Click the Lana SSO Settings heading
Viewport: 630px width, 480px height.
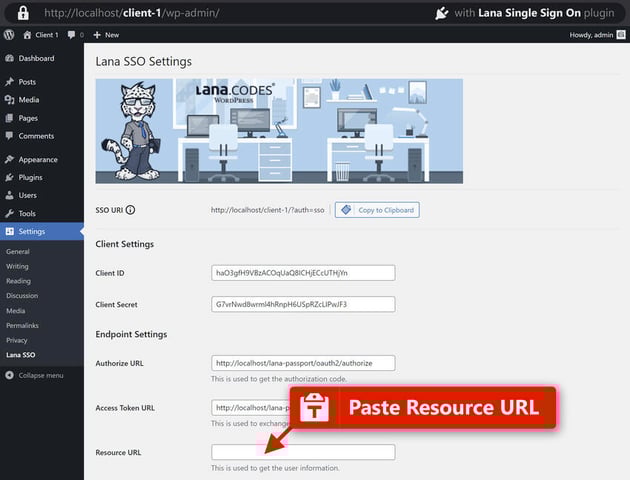click(x=143, y=61)
